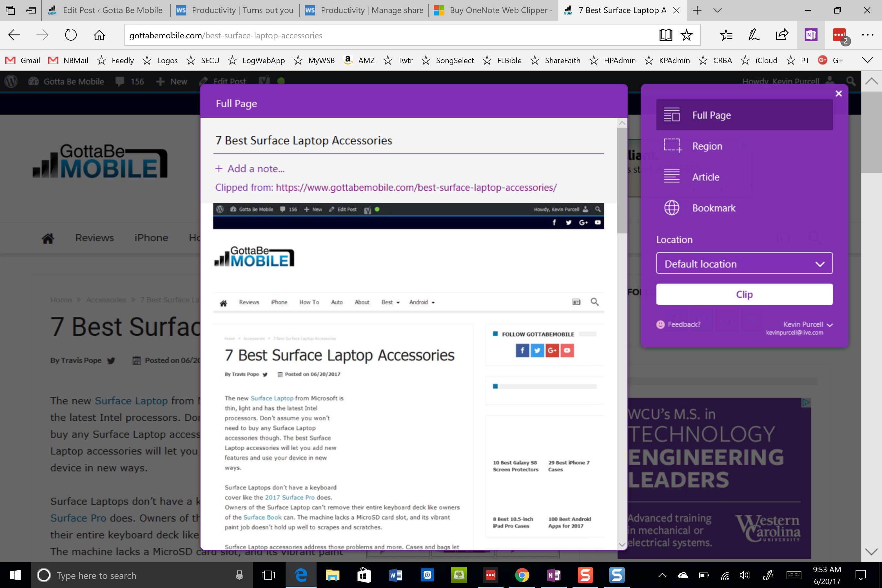882x588 pixels.
Task: Click the Microsoft Store taskbar icon
Action: pyautogui.click(x=364, y=575)
